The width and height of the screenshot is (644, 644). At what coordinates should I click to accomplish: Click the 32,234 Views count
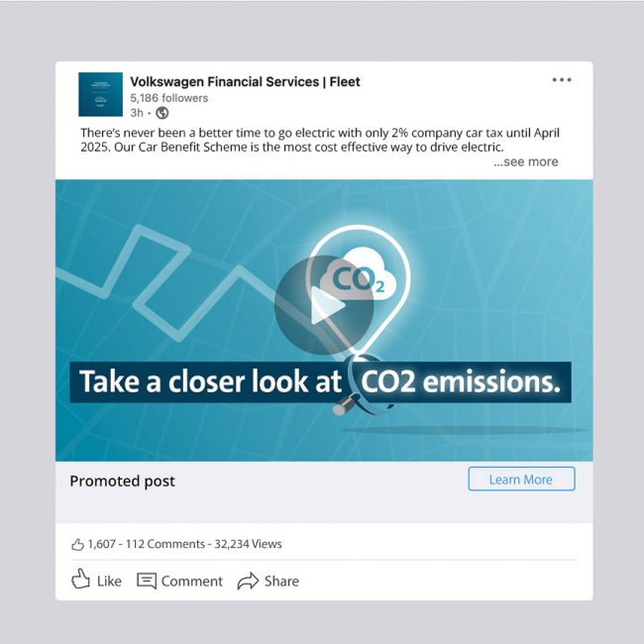[248, 544]
